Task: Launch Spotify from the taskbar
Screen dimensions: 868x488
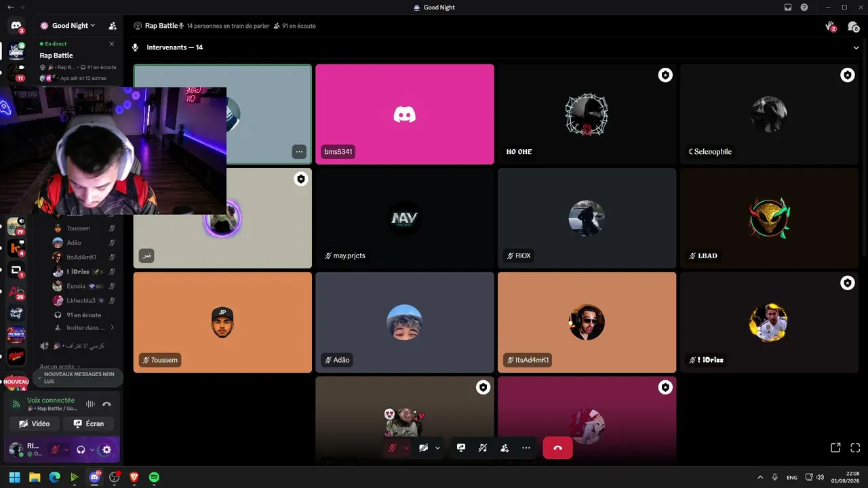Action: point(154,477)
